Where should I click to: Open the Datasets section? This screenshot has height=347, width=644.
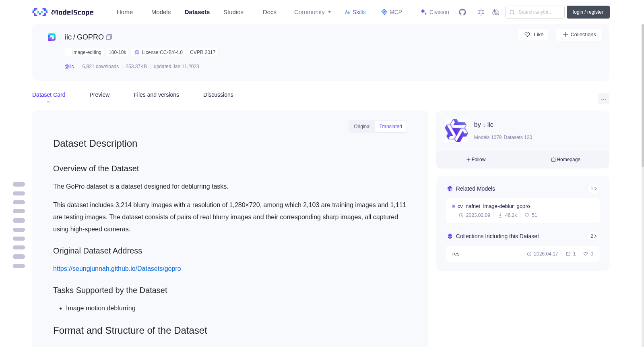197,12
